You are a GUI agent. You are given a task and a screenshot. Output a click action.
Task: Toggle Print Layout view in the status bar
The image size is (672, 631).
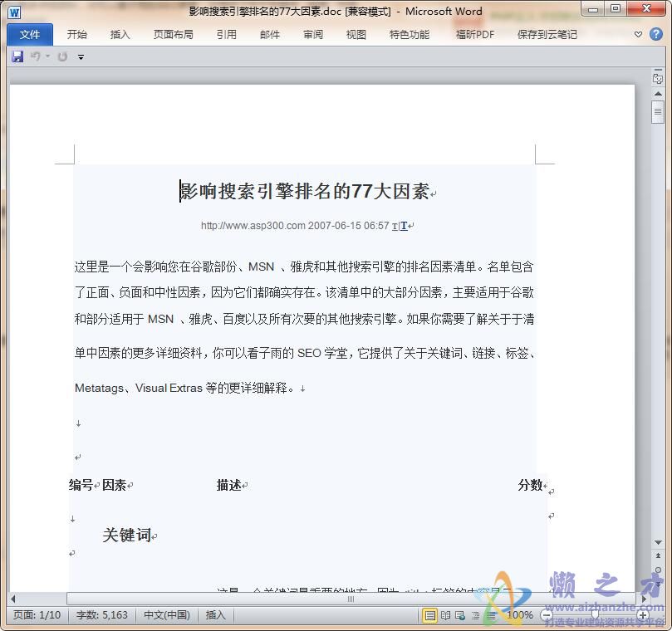tap(429, 615)
